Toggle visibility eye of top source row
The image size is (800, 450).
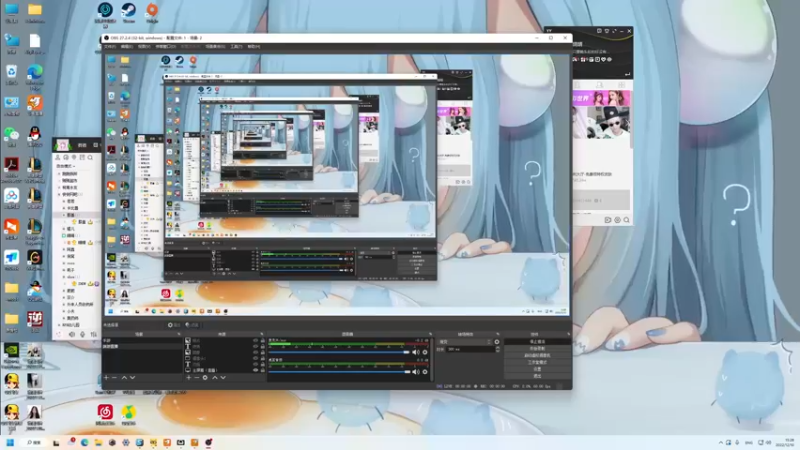click(x=256, y=340)
